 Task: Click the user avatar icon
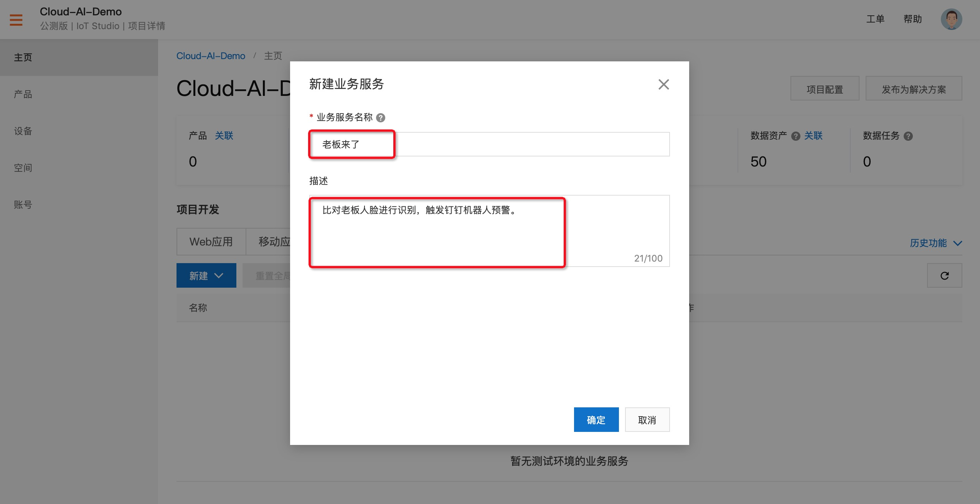click(951, 19)
